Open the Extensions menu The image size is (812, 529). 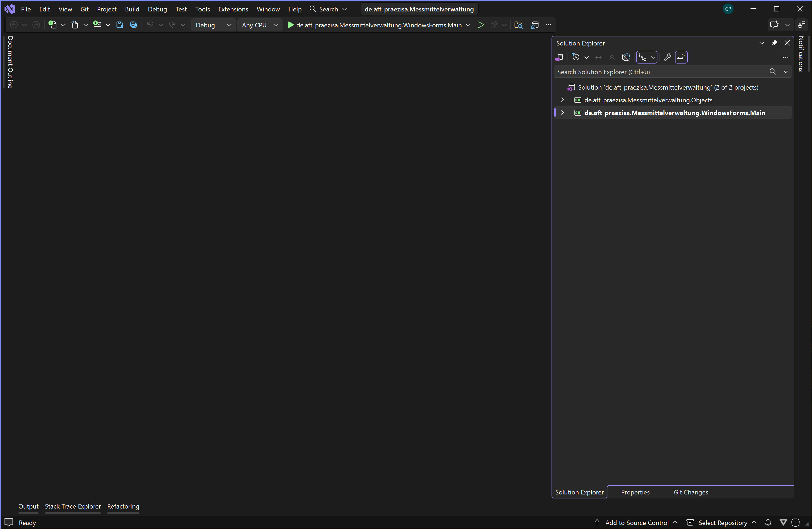click(x=233, y=9)
